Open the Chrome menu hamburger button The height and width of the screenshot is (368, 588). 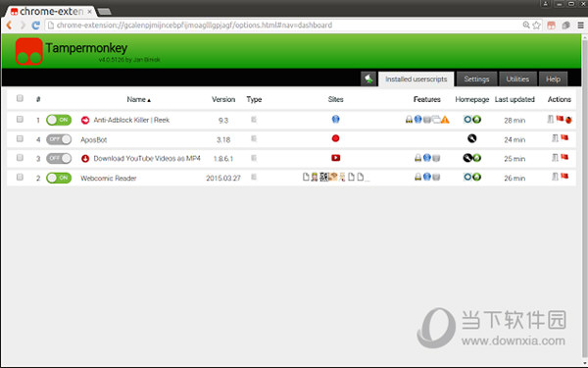(580, 26)
